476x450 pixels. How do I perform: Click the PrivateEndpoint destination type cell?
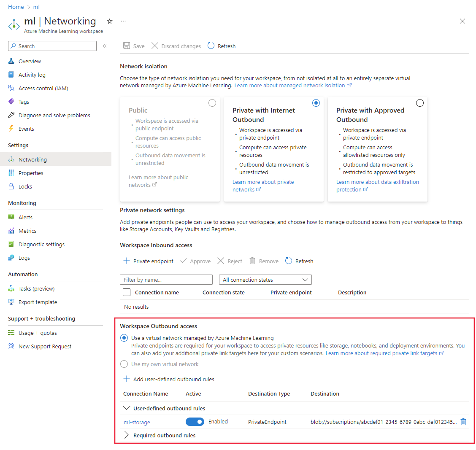pyautogui.click(x=267, y=422)
